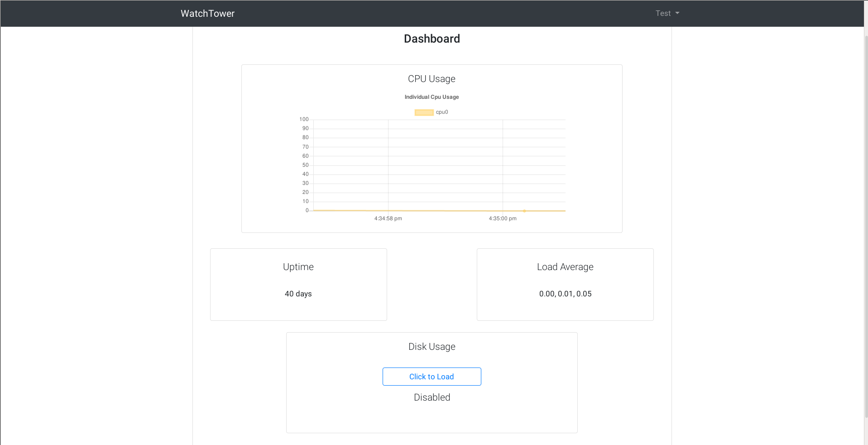Click the Individual Cpu Usage subtitle
This screenshot has height=445, width=868.
[x=432, y=97]
